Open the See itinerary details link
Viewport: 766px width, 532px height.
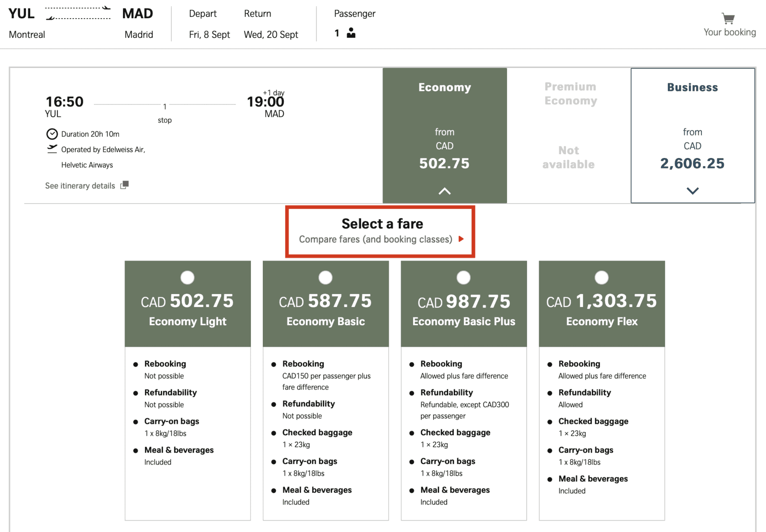(79, 185)
